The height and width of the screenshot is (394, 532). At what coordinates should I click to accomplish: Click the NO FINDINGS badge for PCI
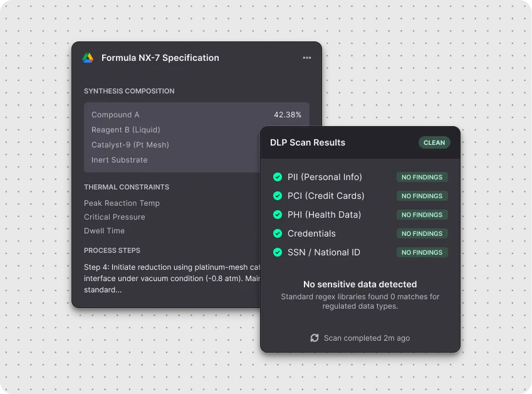[x=422, y=196]
